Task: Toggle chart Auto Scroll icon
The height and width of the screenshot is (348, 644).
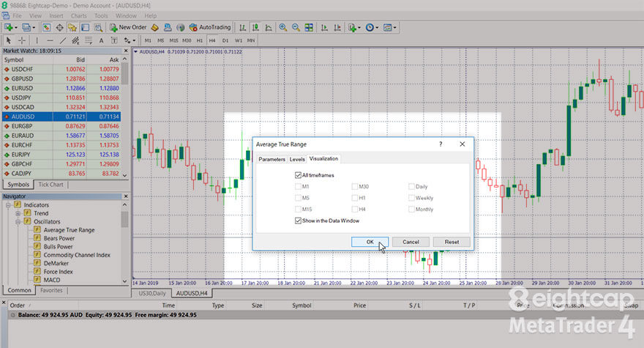Action: (x=324, y=28)
